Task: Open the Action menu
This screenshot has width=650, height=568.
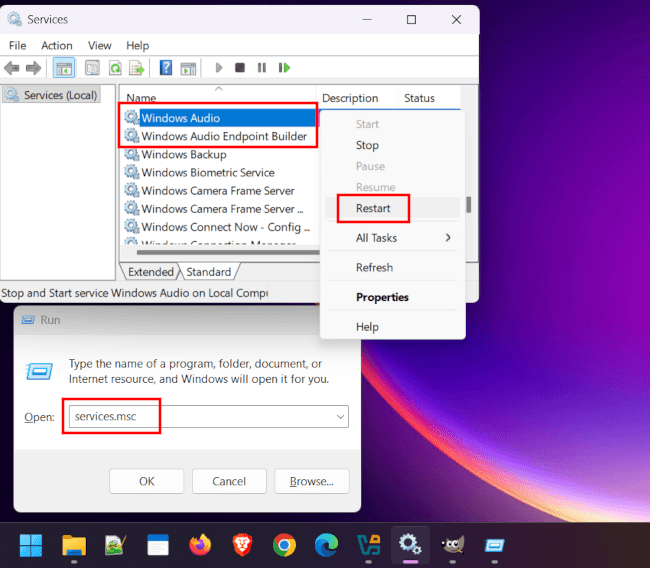Action: click(x=57, y=46)
